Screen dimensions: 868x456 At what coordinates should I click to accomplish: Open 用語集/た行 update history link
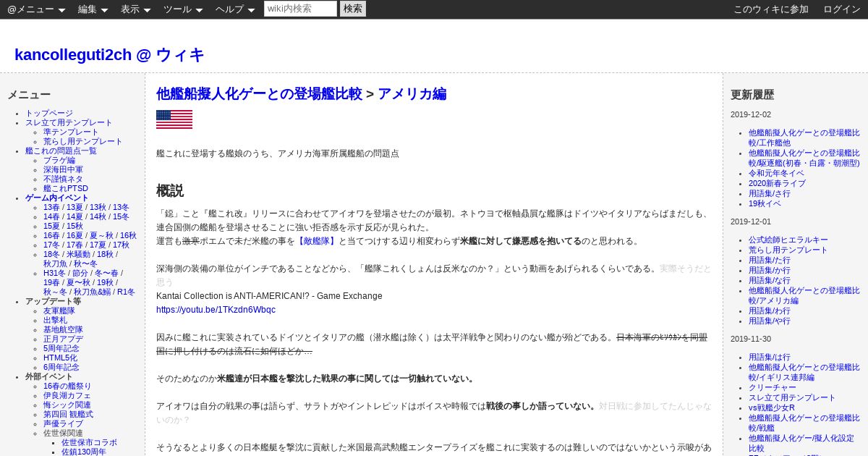pos(770,261)
